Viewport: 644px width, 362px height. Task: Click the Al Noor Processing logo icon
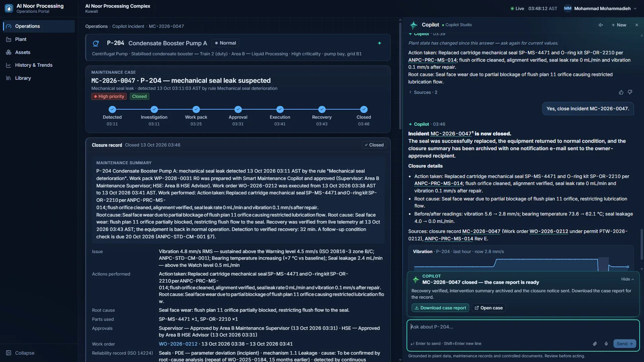(x=9, y=8)
